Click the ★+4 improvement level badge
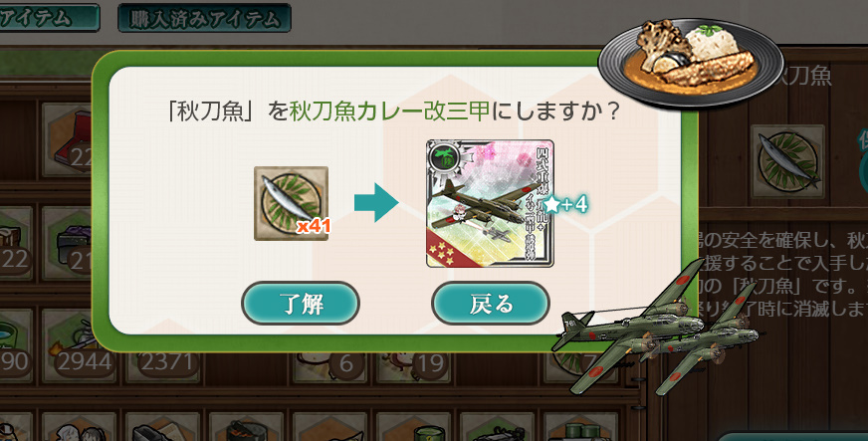 pyautogui.click(x=564, y=205)
